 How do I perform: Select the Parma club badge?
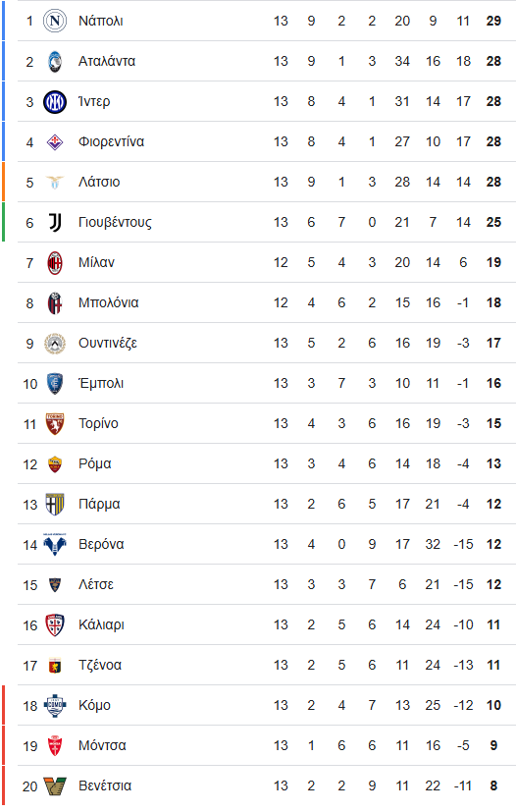54,504
